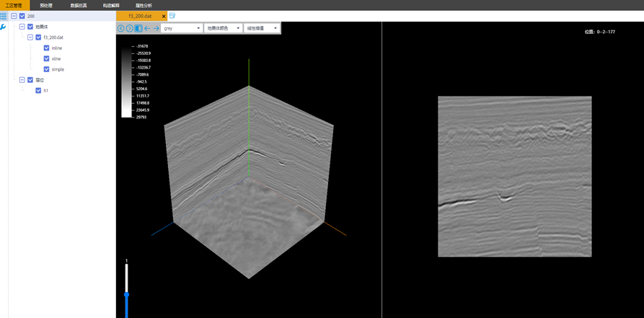Click the next slice circular arrow icon
644x318 pixels.
129,28
